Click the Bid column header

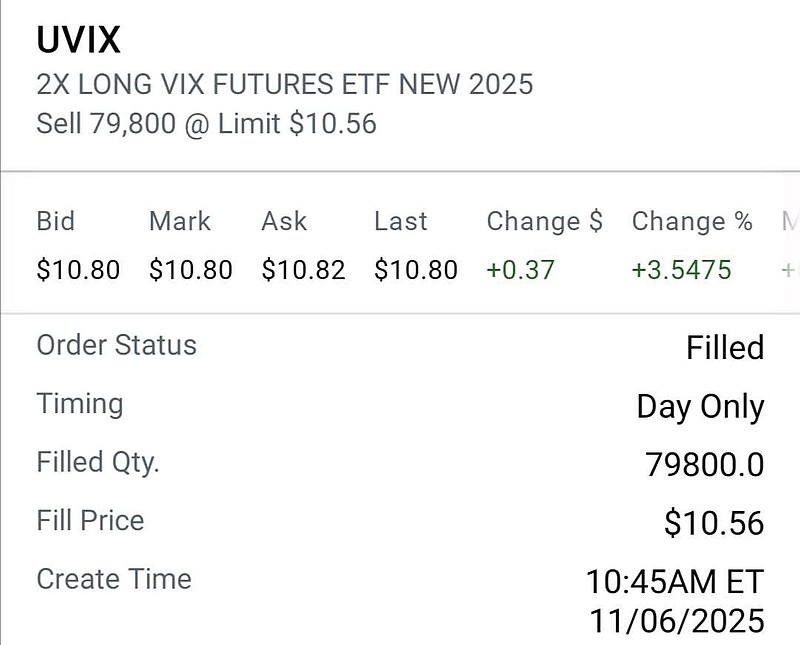click(x=56, y=222)
